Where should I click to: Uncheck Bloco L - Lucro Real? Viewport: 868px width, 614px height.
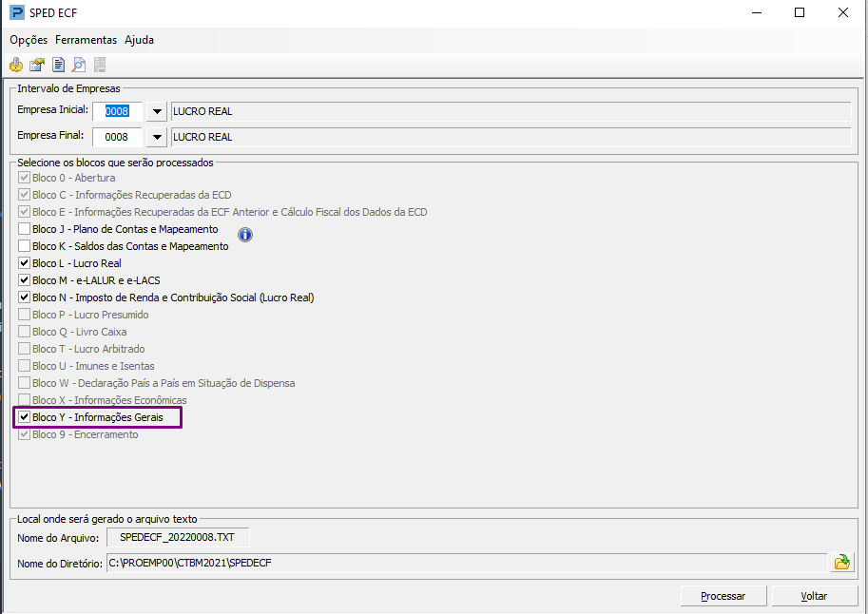25,263
